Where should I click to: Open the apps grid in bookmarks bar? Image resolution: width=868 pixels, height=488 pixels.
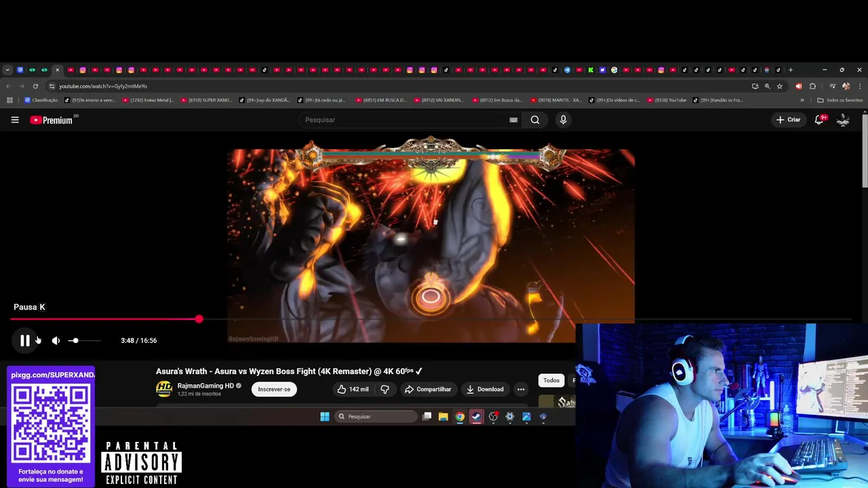point(9,100)
